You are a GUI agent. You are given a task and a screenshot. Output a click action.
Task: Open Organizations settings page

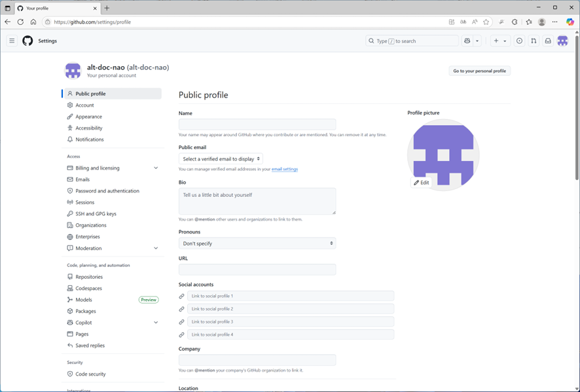[x=113, y=225]
